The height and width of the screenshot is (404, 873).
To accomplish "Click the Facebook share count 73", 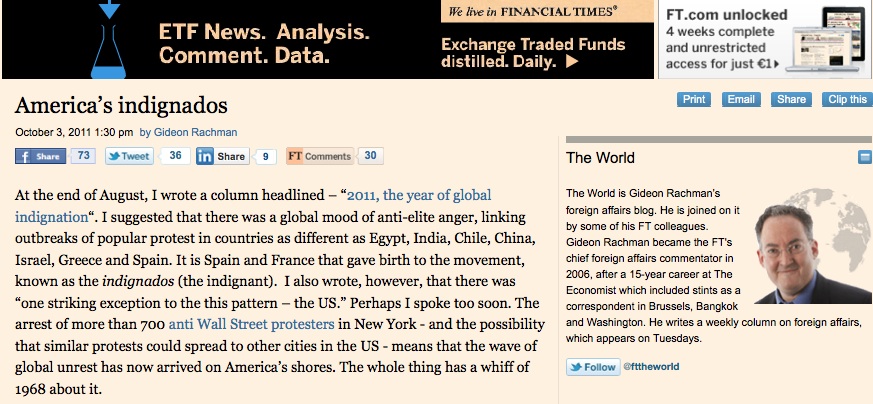I will click(83, 156).
